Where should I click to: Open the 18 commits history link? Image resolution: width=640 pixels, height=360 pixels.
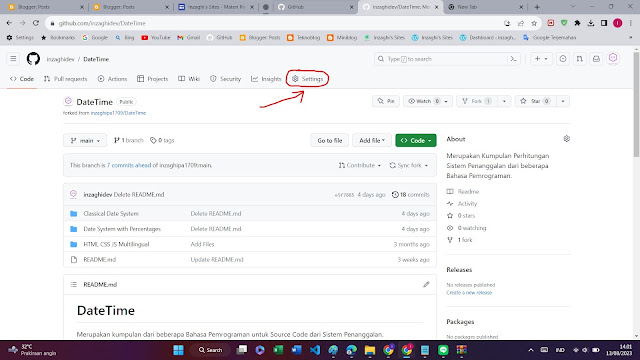(x=411, y=195)
